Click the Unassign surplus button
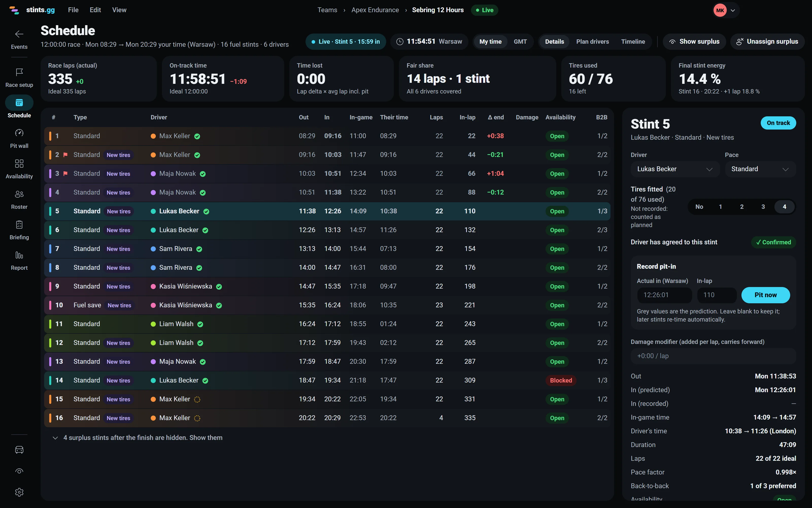Screen dimensions: 812x508 [x=767, y=42]
